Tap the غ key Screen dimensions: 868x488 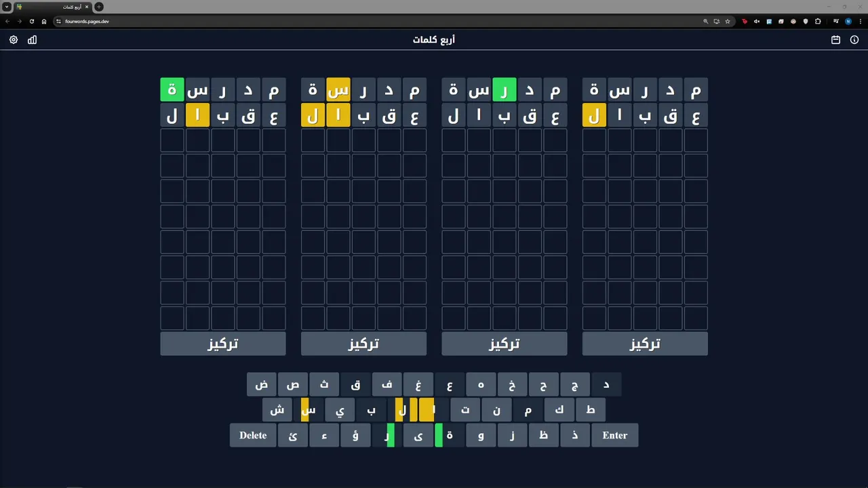418,384
